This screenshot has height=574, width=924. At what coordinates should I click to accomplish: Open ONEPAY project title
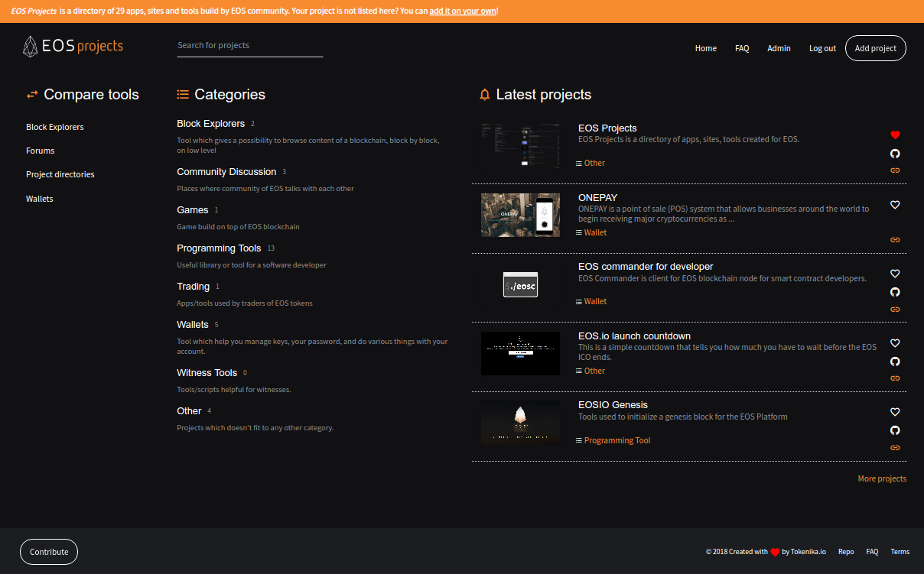tap(597, 198)
